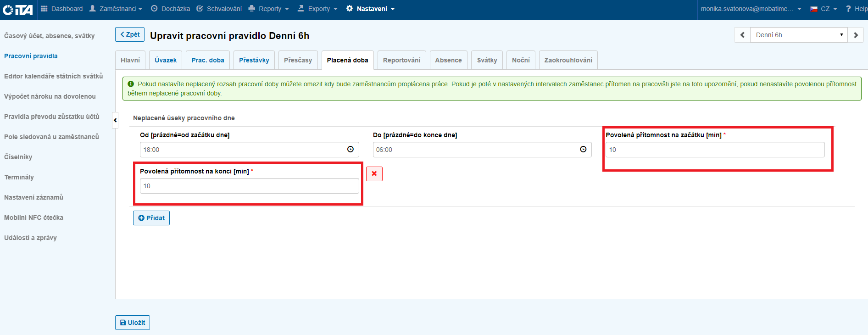Image resolution: width=868 pixels, height=335 pixels.
Task: Click the Přidat button
Action: point(151,218)
